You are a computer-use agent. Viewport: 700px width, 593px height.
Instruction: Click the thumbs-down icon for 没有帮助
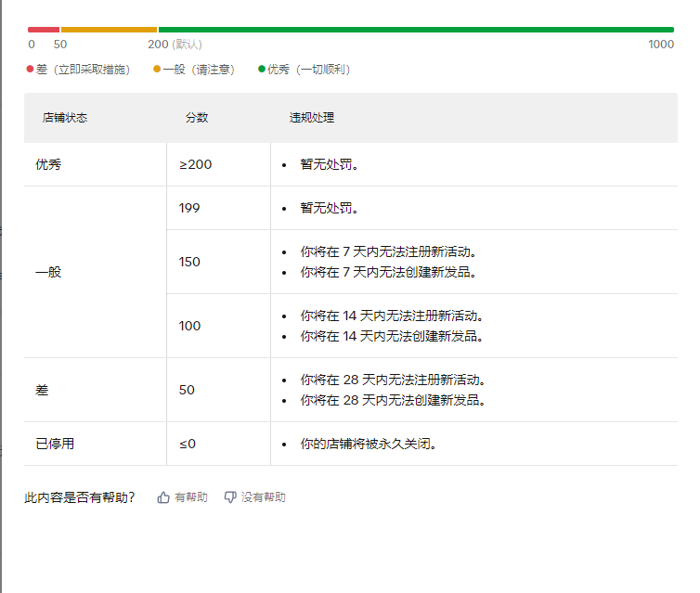pyautogui.click(x=230, y=497)
